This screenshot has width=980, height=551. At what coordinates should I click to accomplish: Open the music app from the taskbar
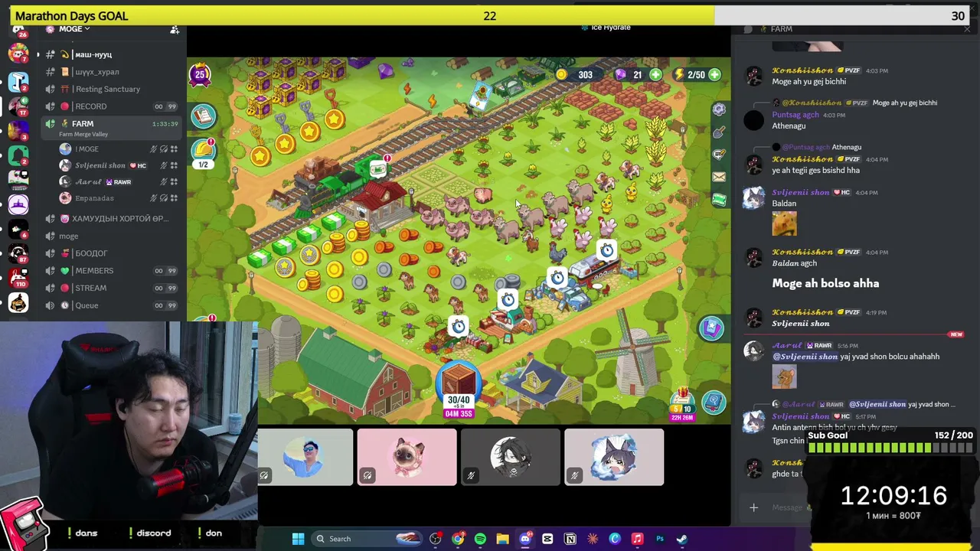click(637, 539)
